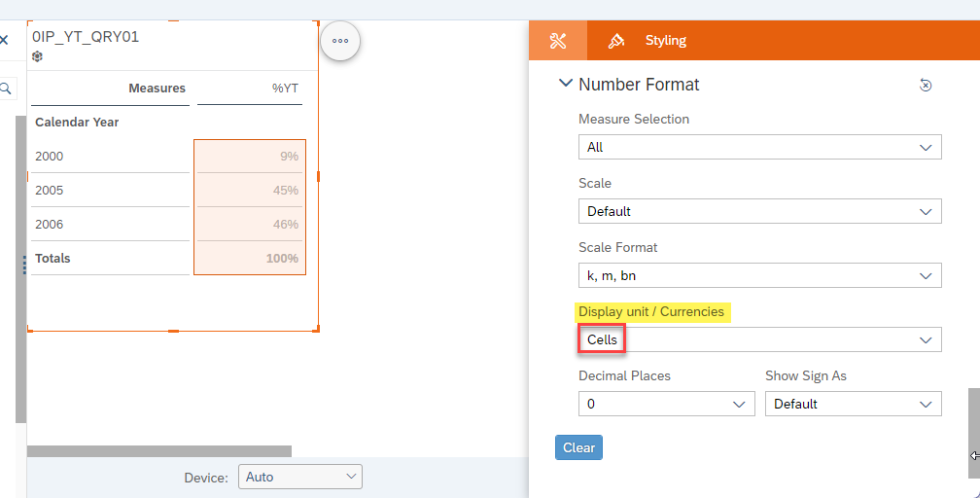Open the Decimal Places dropdown
This screenshot has width=980, height=498.
666,405
